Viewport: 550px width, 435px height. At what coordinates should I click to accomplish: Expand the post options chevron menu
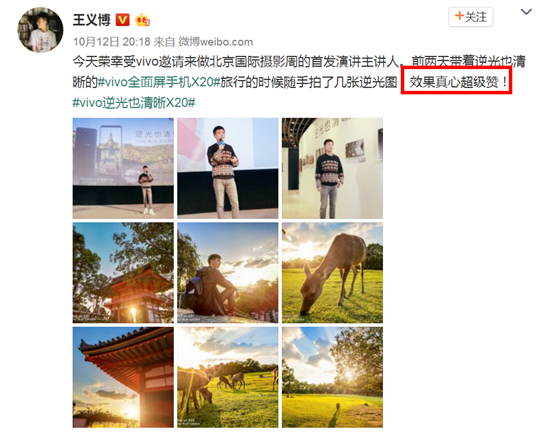526,12
